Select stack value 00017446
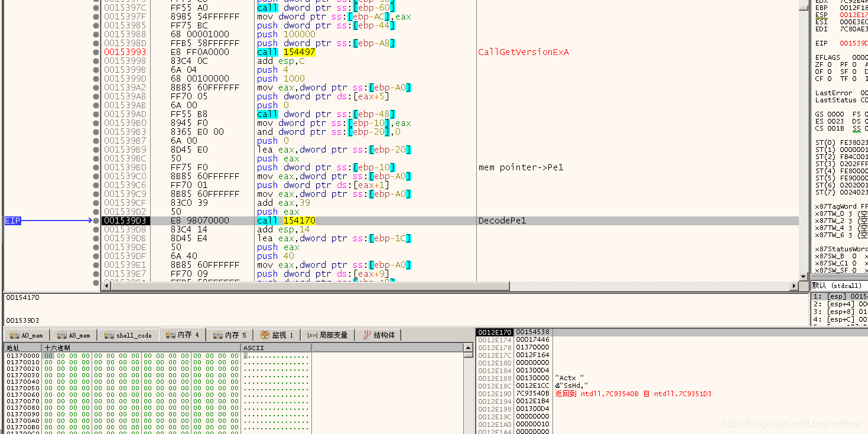 (x=532, y=340)
